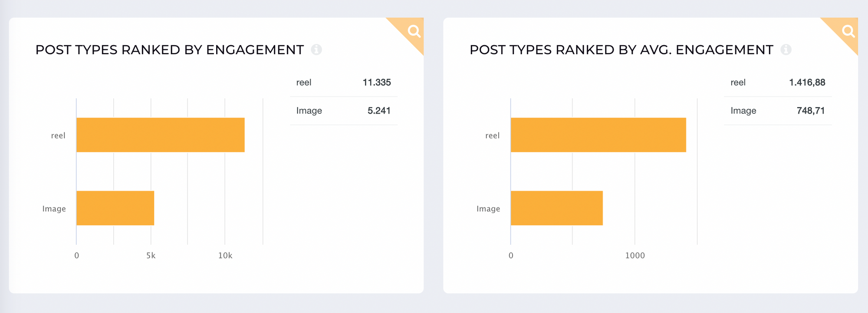Click Image row showing 748,71
The width and height of the screenshot is (868, 313).
pos(778,111)
